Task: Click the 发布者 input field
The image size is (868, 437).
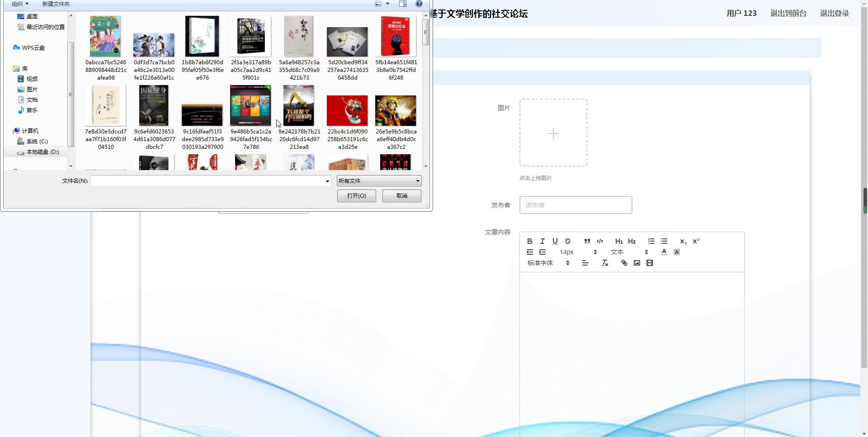Action: (576, 205)
